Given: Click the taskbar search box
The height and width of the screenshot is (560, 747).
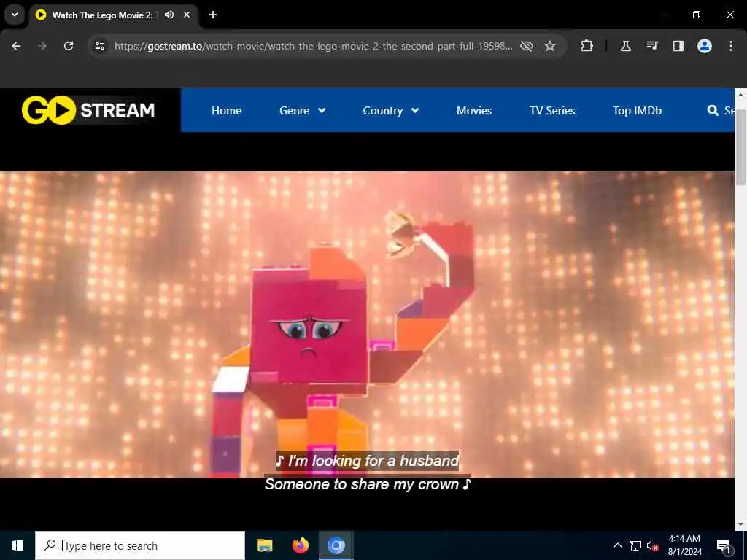Looking at the screenshot, I should click(140, 545).
